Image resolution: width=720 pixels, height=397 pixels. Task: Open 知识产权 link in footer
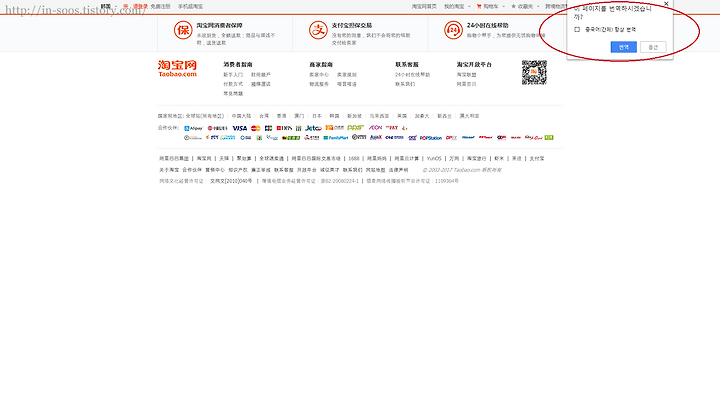coord(238,170)
